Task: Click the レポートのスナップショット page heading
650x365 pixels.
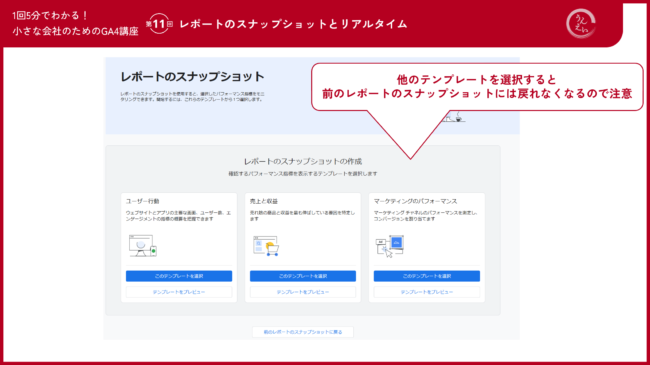Action: tap(192, 77)
